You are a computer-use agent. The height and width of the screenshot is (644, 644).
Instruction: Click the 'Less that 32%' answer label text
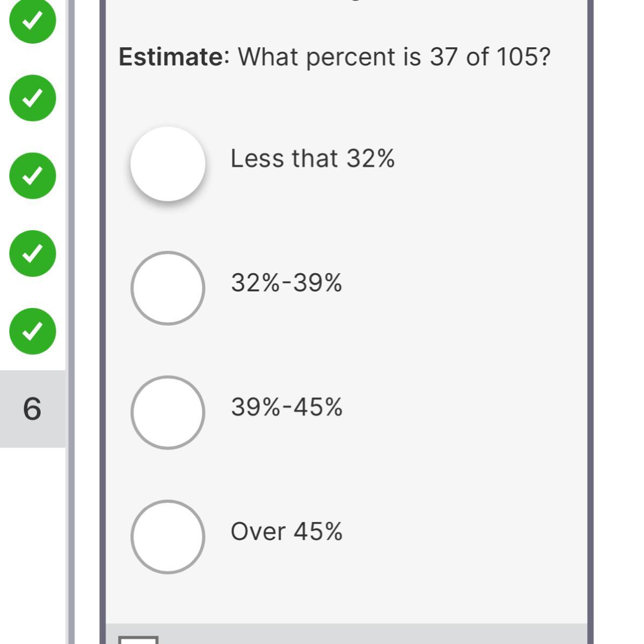coord(312,159)
